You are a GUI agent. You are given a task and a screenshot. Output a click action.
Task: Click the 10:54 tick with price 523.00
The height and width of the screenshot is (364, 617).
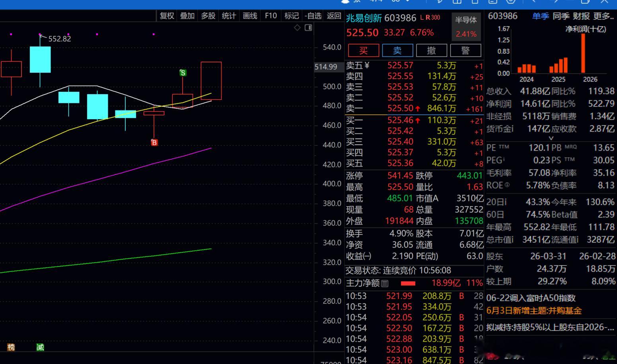pyautogui.click(x=414, y=350)
